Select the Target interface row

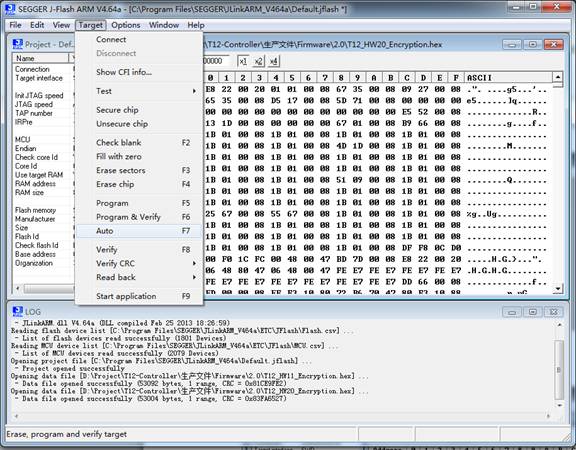(x=43, y=78)
